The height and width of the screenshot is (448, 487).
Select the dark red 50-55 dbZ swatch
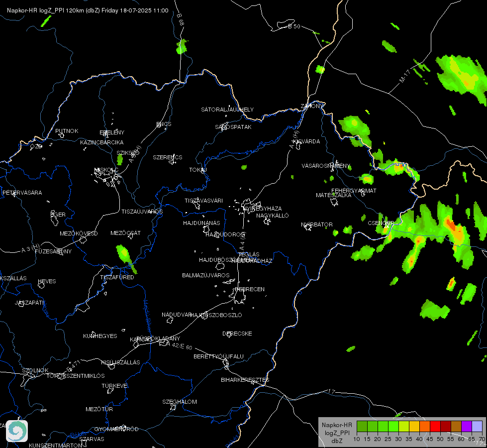446,426
